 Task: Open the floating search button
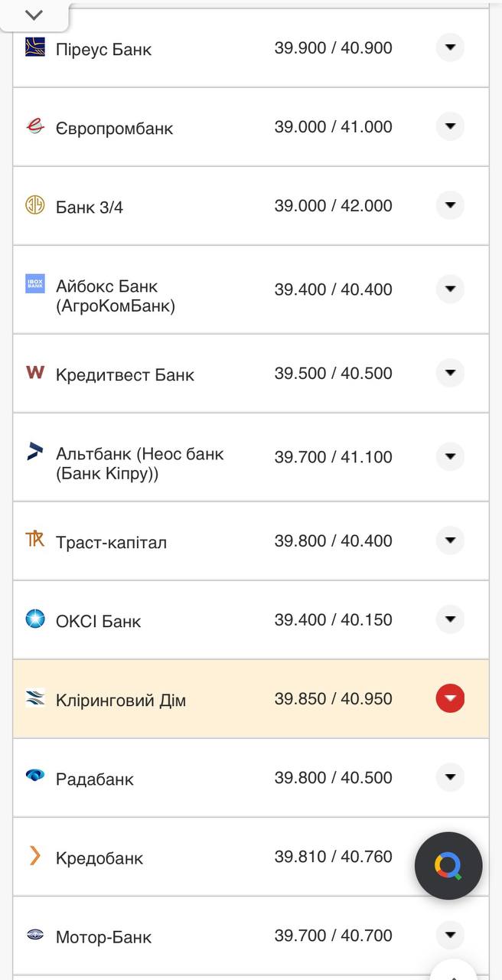[x=448, y=865]
